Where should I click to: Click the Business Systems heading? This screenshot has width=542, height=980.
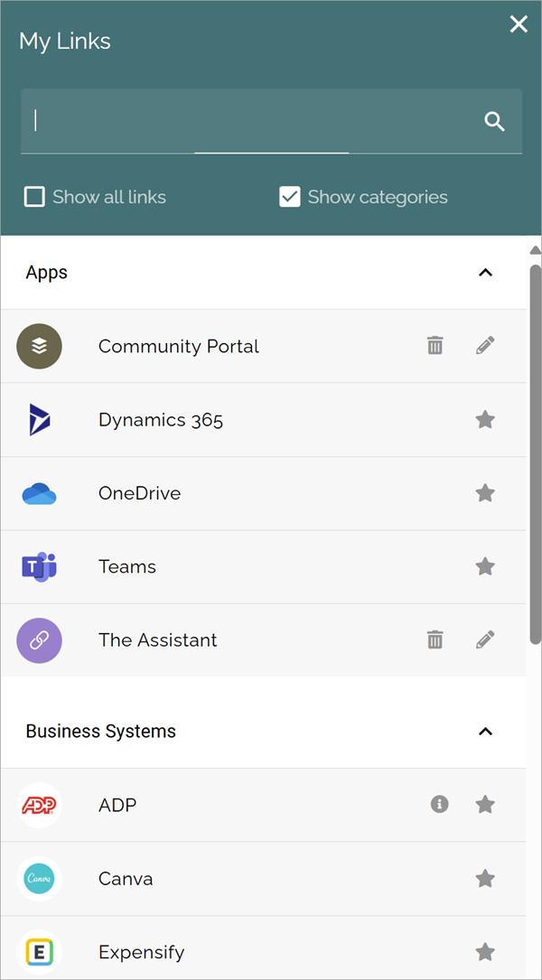tap(100, 732)
